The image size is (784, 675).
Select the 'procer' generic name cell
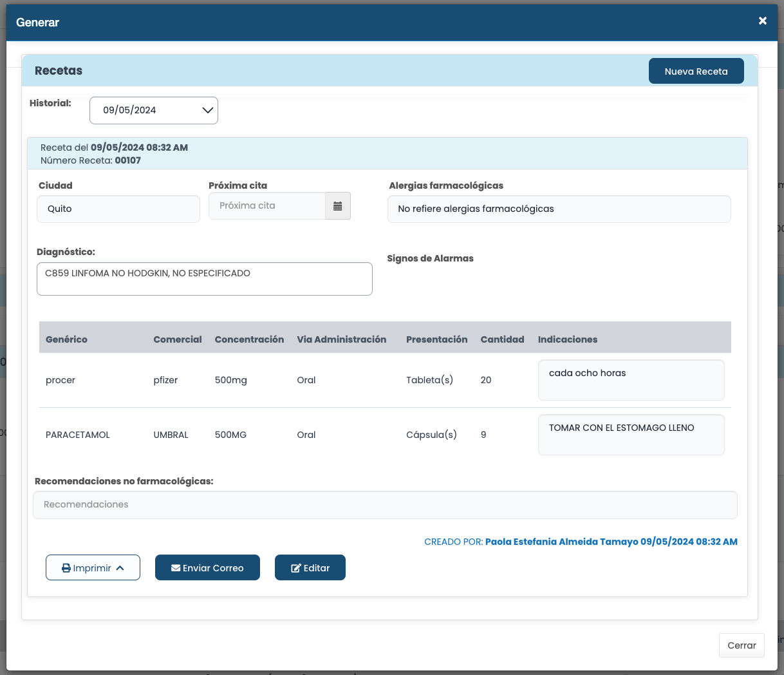[61, 380]
